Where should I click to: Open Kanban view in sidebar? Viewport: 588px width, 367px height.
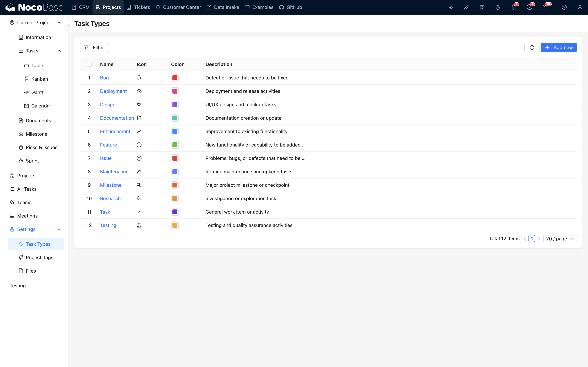pyautogui.click(x=39, y=79)
